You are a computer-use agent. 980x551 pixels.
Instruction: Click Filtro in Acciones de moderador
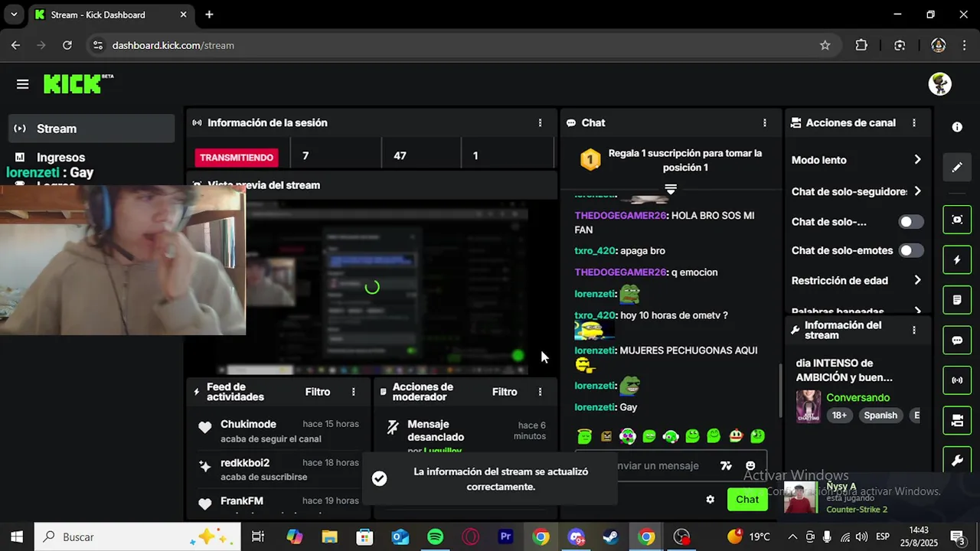(505, 392)
